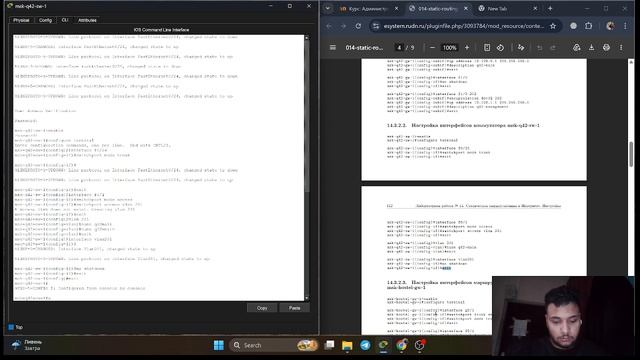Open the Physical tab in Packet Tracer
Image resolution: width=640 pixels, height=360 pixels.
pyautogui.click(x=21, y=20)
